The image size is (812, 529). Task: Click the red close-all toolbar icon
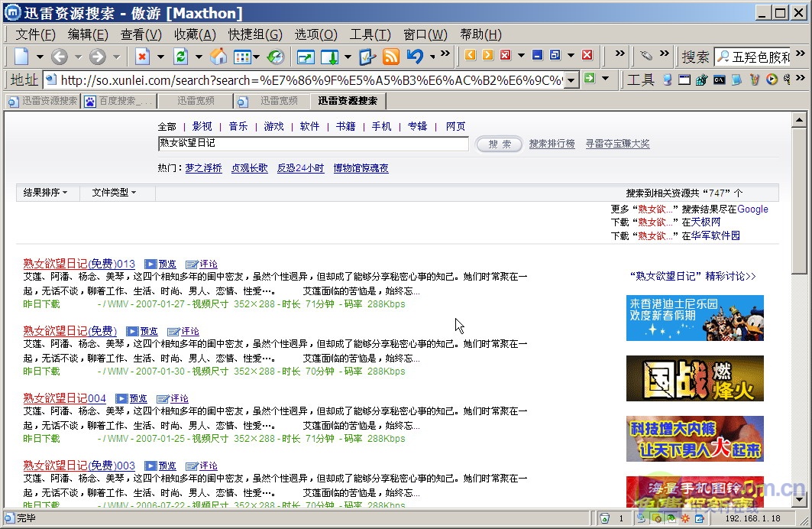(587, 55)
